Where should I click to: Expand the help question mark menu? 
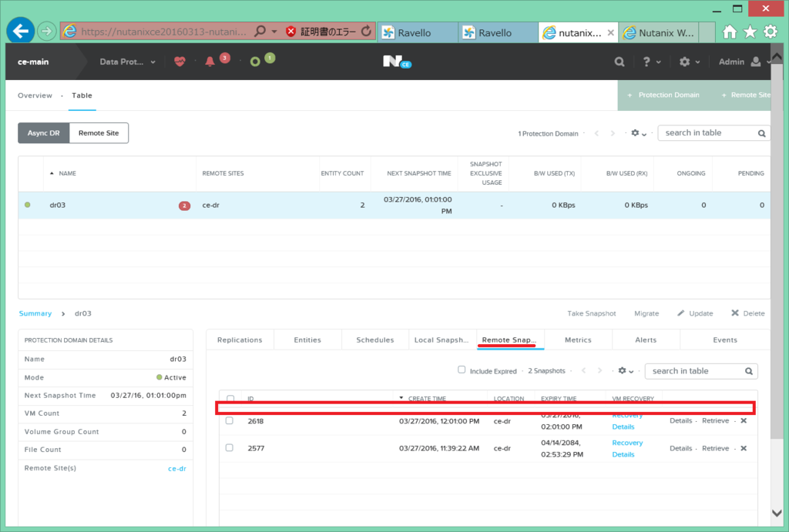tap(652, 62)
